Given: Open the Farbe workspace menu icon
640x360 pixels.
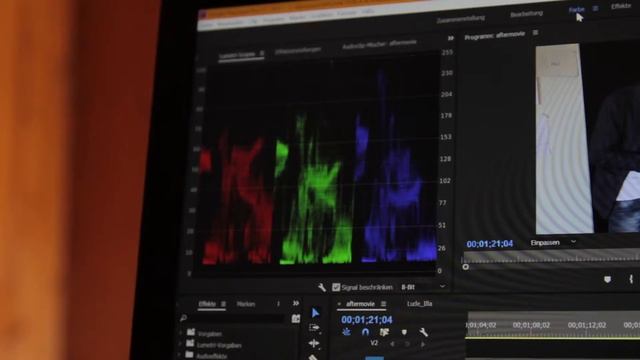Looking at the screenshot, I should [x=596, y=8].
